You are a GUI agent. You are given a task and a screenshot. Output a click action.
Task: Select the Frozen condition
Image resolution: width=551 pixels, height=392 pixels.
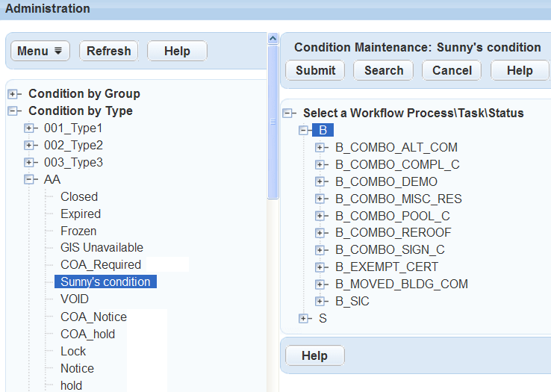tap(78, 231)
